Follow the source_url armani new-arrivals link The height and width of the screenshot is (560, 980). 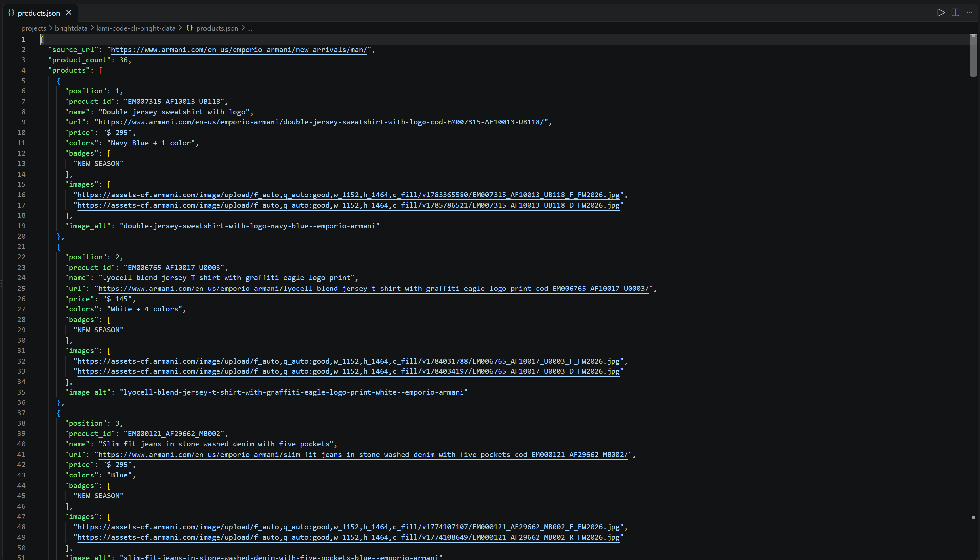click(x=239, y=50)
